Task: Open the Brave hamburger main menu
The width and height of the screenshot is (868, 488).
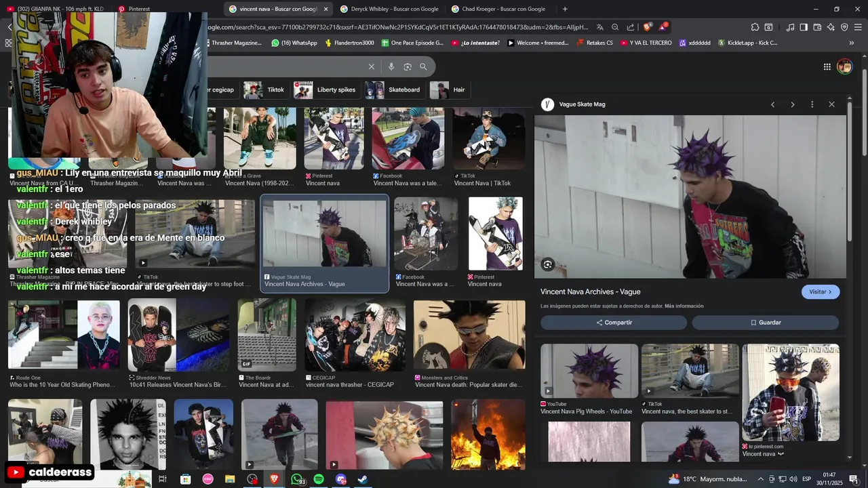Action: coord(858,27)
